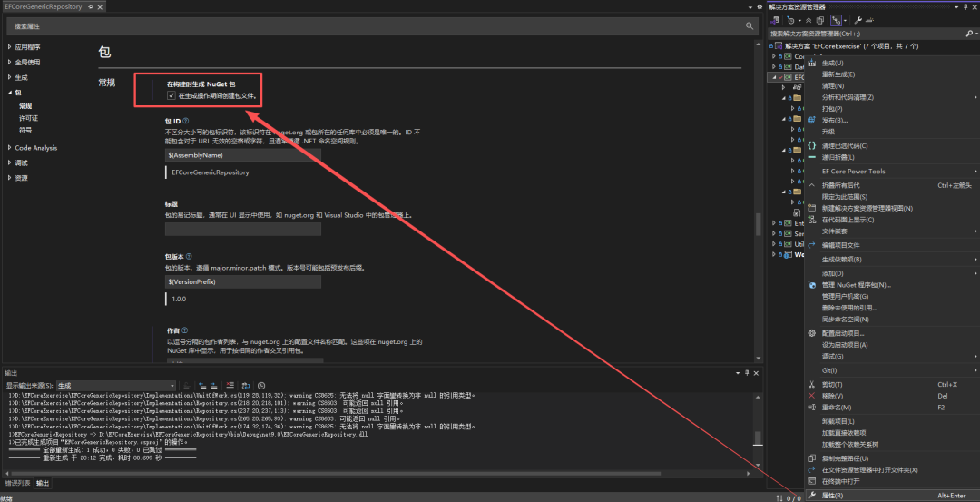Click the clock timestamp icon in Output toolbar

[x=261, y=386]
